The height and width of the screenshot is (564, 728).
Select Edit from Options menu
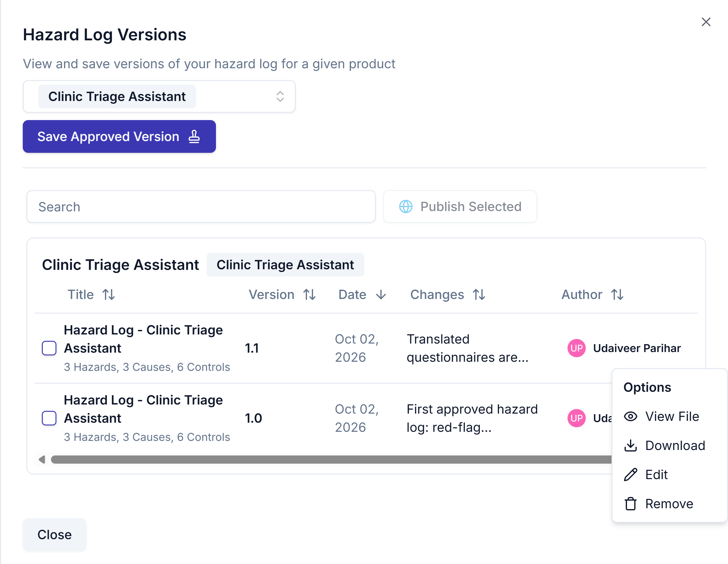click(x=670, y=475)
